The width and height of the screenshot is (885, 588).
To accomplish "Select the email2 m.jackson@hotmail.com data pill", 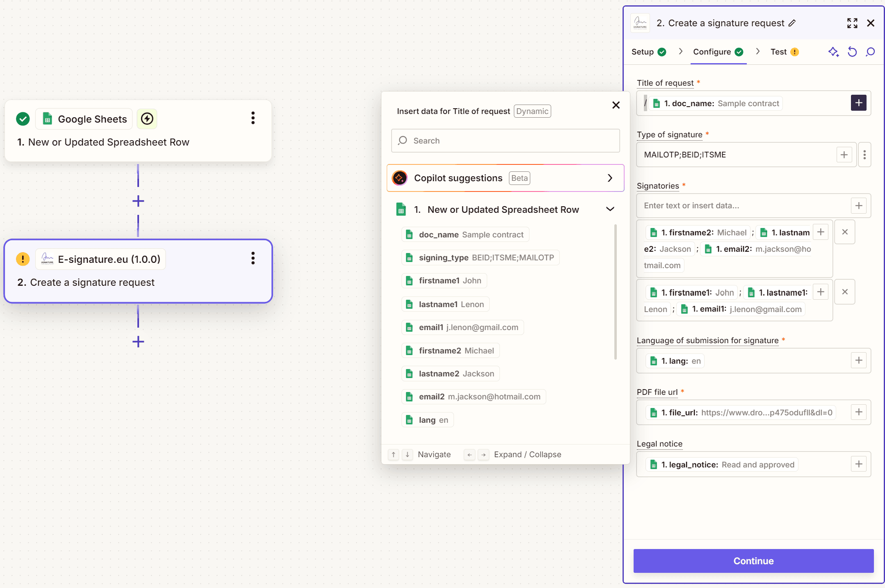I will pos(474,397).
